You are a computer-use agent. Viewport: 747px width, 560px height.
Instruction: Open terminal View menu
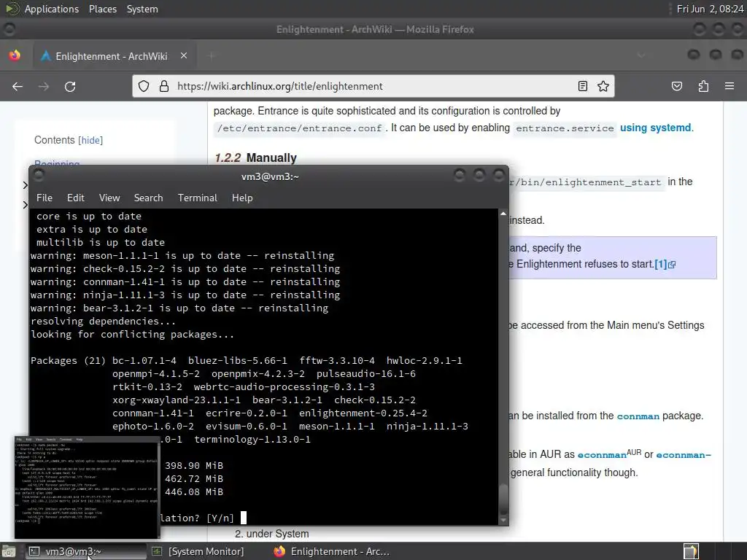tap(109, 198)
